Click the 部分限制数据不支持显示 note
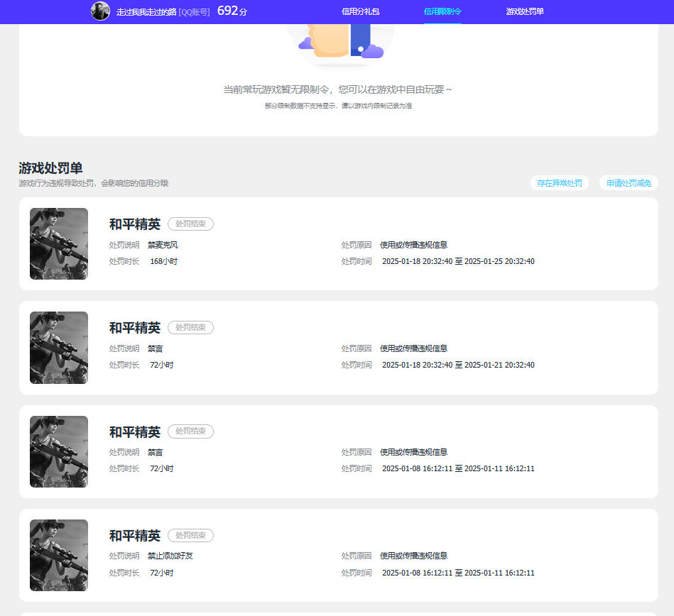This screenshot has height=616, width=674. pyautogui.click(x=338, y=106)
